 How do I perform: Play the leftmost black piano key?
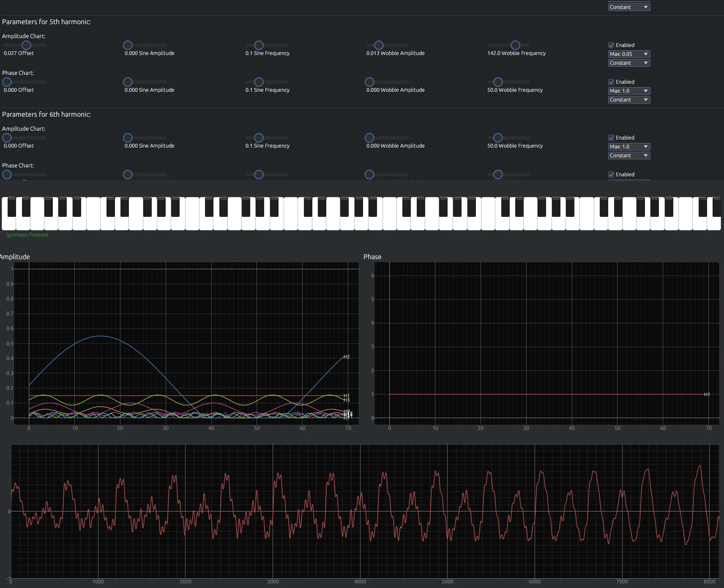tap(12, 207)
